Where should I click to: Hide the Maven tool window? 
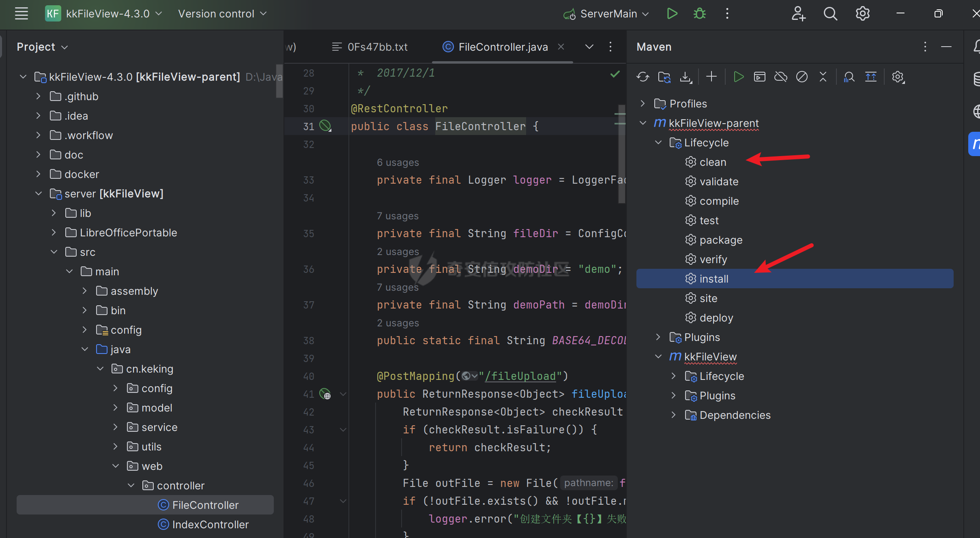[x=946, y=47]
